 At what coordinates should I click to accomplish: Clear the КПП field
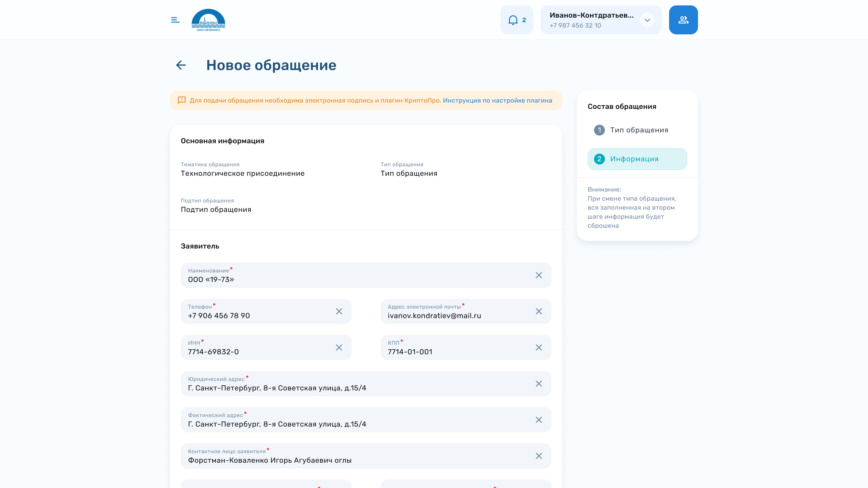tap(538, 347)
